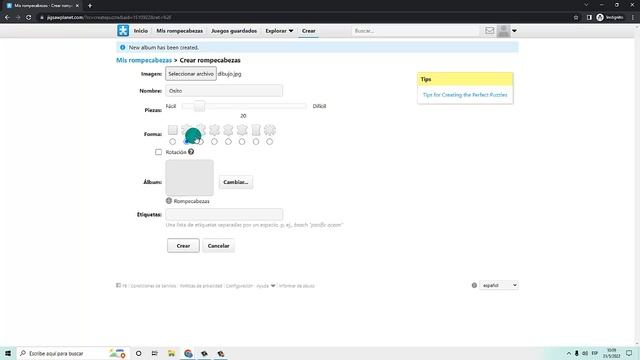Pick the fifth jigsaw shape icon
640x360 pixels.
[x=228, y=130]
